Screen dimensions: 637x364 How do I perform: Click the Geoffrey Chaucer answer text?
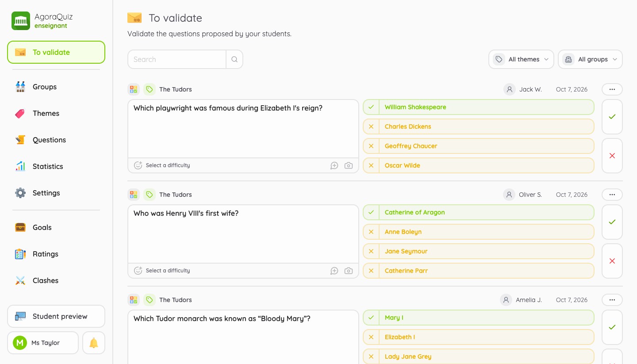pos(411,146)
